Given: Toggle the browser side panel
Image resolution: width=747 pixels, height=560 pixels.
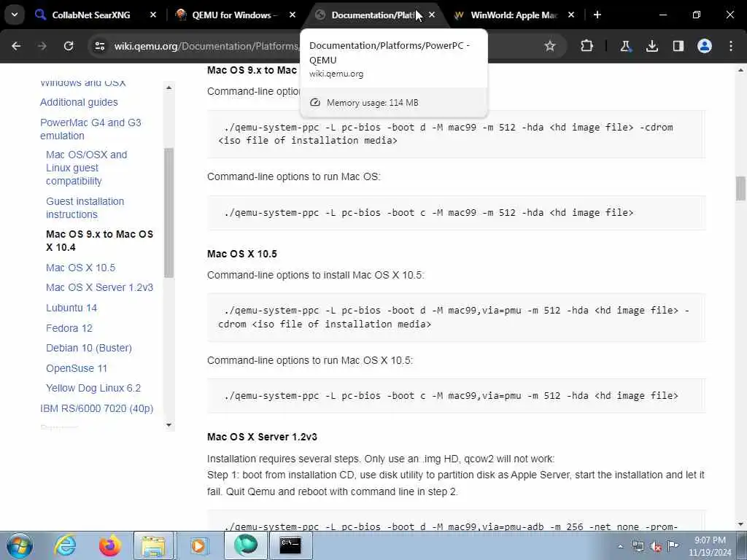Looking at the screenshot, I should coord(678,46).
